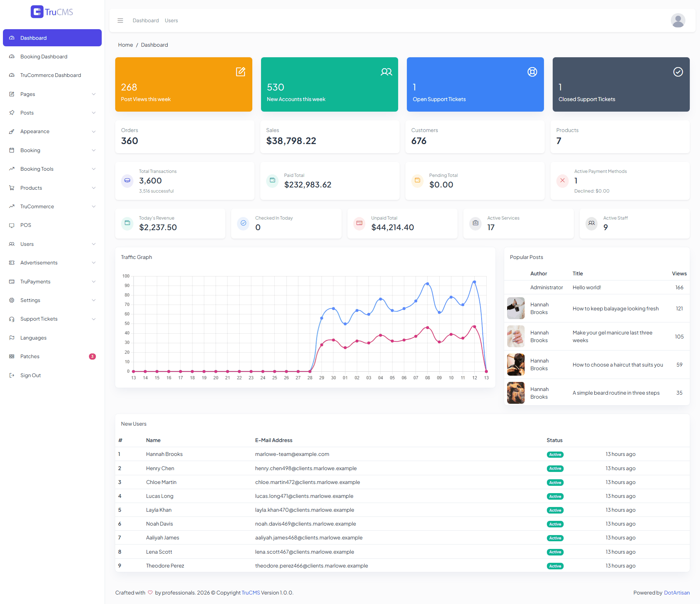The width and height of the screenshot is (700, 604).
Task: Open Patches with 3 badge
Action: pos(52,356)
